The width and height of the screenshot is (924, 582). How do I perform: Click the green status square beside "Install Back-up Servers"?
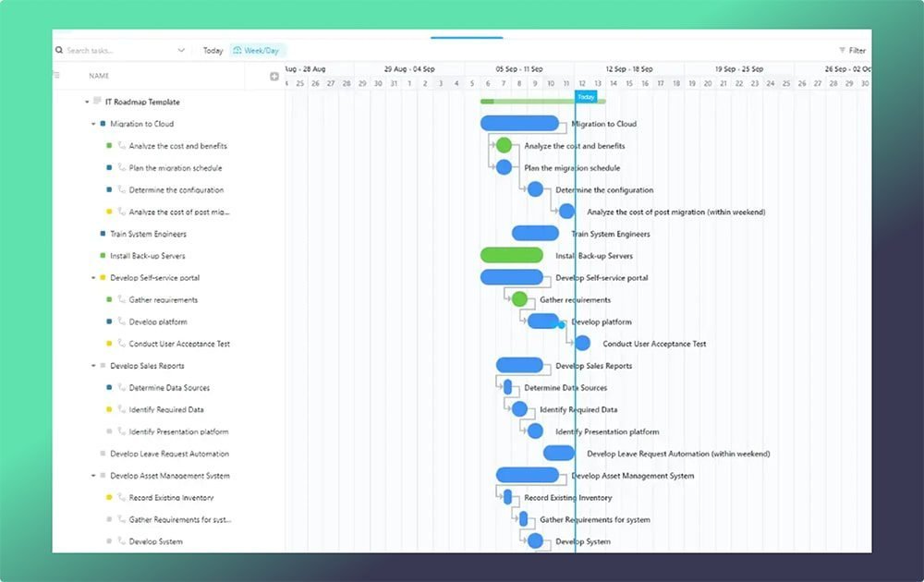[x=102, y=256]
